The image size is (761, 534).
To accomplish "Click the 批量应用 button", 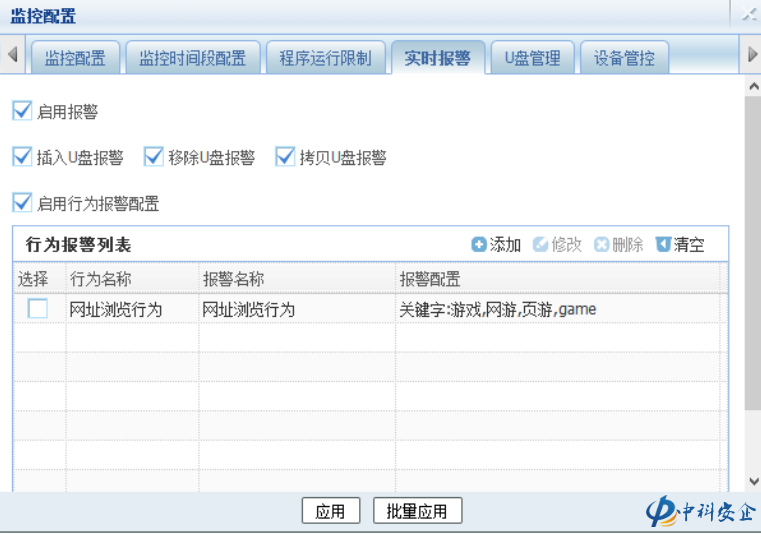I will (x=417, y=511).
